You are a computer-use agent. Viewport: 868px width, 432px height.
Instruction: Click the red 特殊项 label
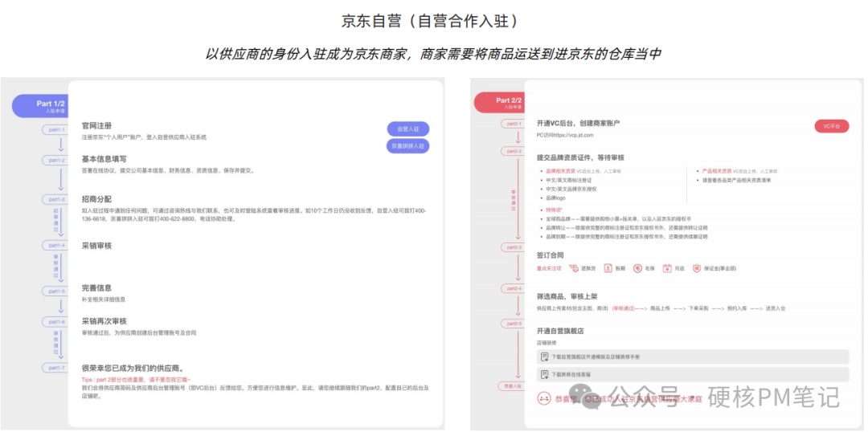554,210
